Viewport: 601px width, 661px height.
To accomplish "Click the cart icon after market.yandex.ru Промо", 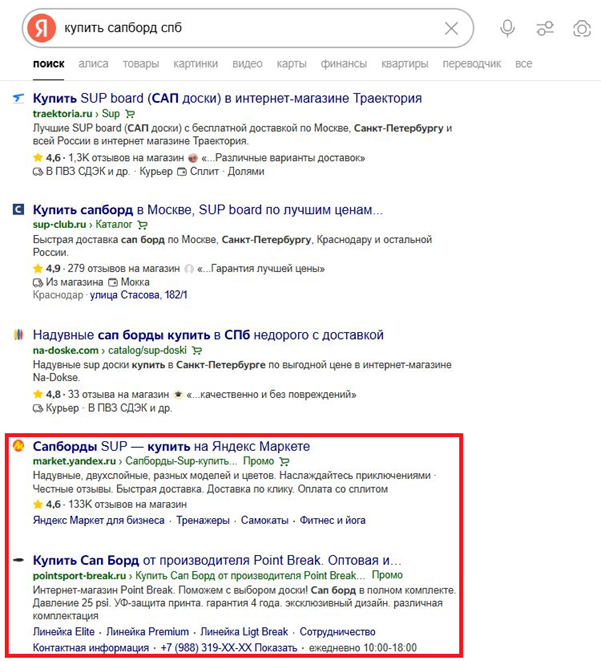I will click(284, 462).
